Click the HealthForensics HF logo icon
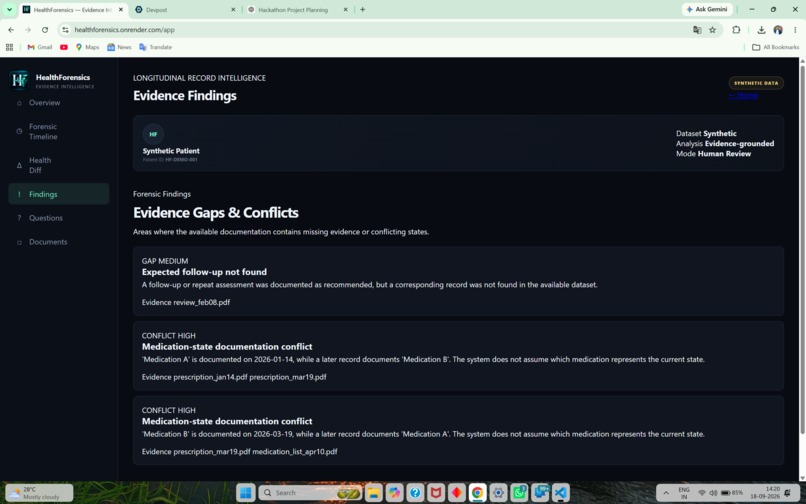The image size is (806, 504). pyautogui.click(x=19, y=80)
